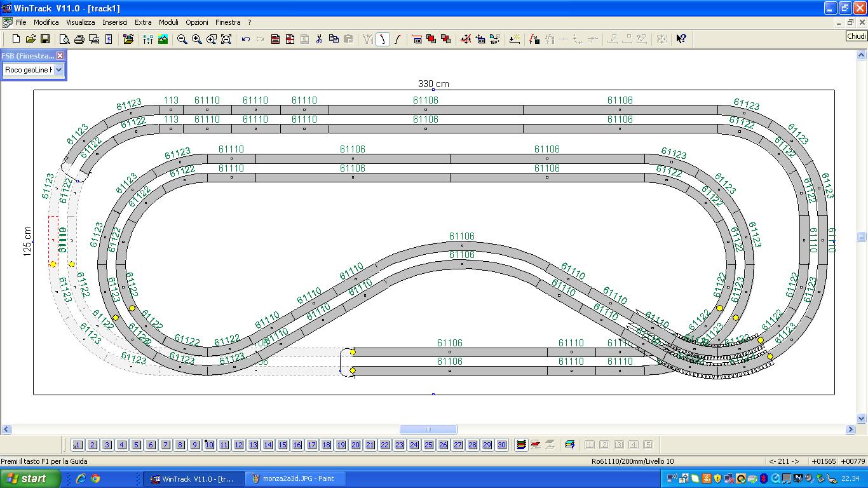Open a file with folder icon
The image size is (868, 488).
[x=31, y=39]
